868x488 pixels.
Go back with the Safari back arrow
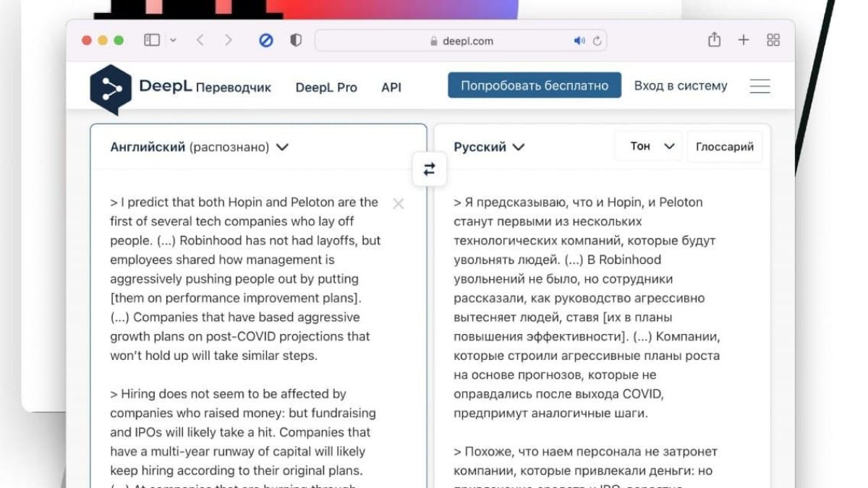point(200,40)
